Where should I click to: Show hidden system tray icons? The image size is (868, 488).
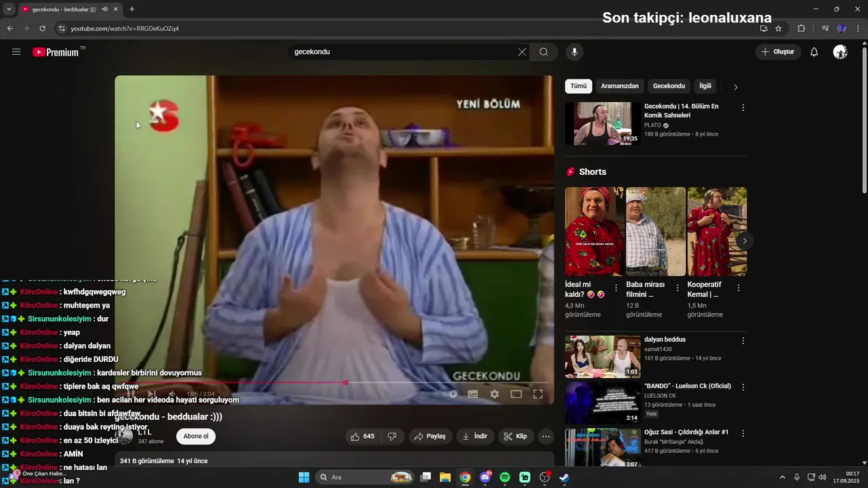click(x=782, y=477)
